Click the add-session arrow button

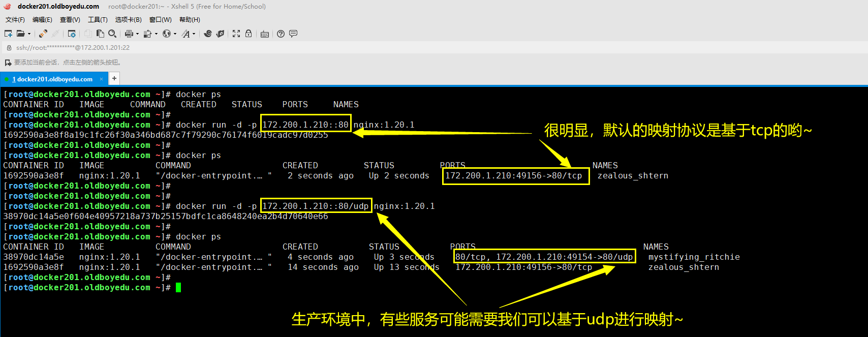click(8, 63)
